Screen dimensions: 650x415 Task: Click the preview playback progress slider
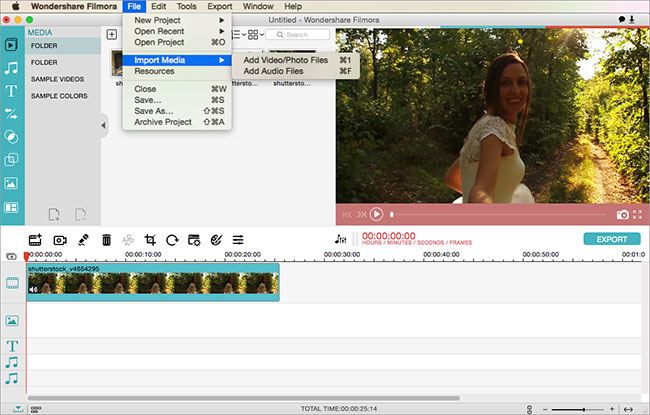[x=497, y=214]
